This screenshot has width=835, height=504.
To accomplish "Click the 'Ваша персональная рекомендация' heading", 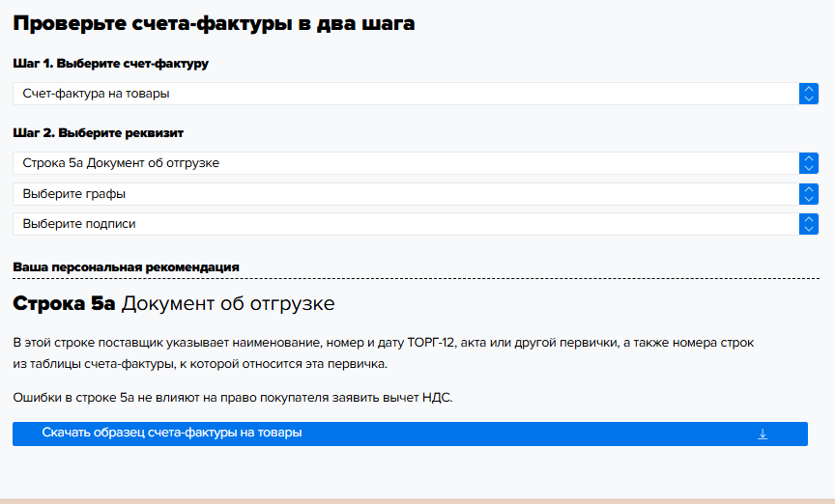I will click(x=126, y=266).
